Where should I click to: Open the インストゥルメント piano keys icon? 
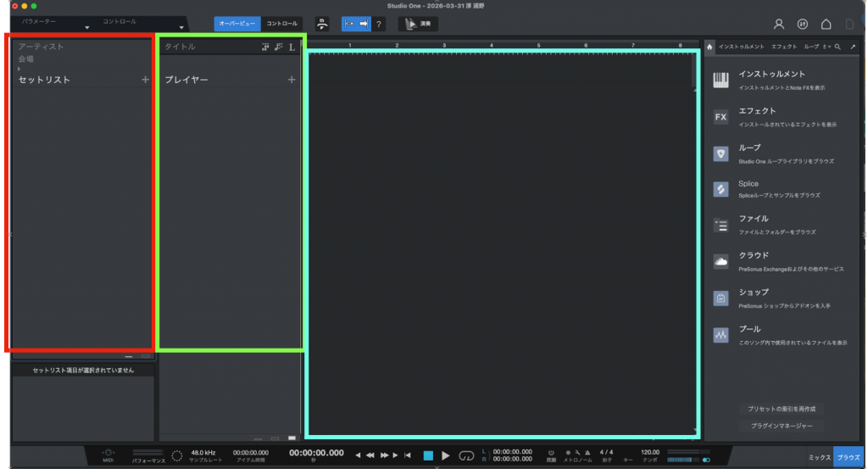coord(721,81)
